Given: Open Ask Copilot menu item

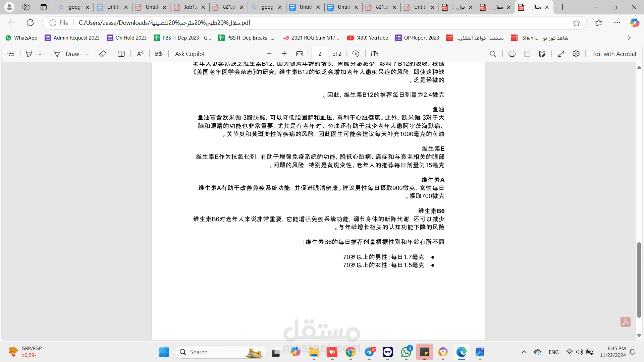Looking at the screenshot, I should pos(190,54).
